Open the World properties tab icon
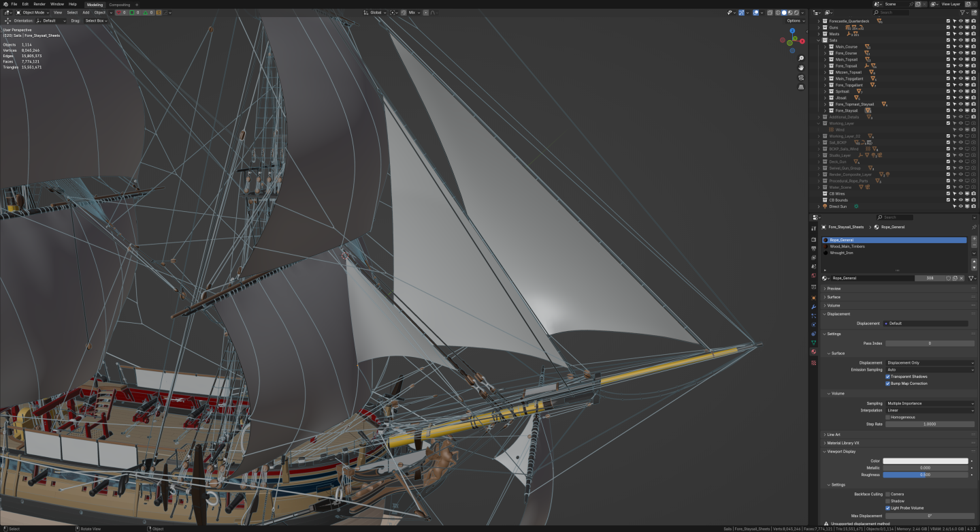Viewport: 980px width, 532px height. [813, 275]
